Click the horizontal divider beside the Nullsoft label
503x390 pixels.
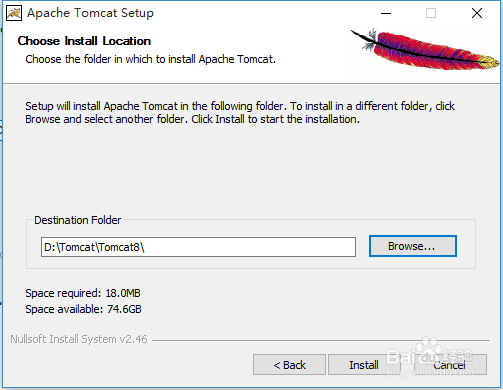pos(321,340)
